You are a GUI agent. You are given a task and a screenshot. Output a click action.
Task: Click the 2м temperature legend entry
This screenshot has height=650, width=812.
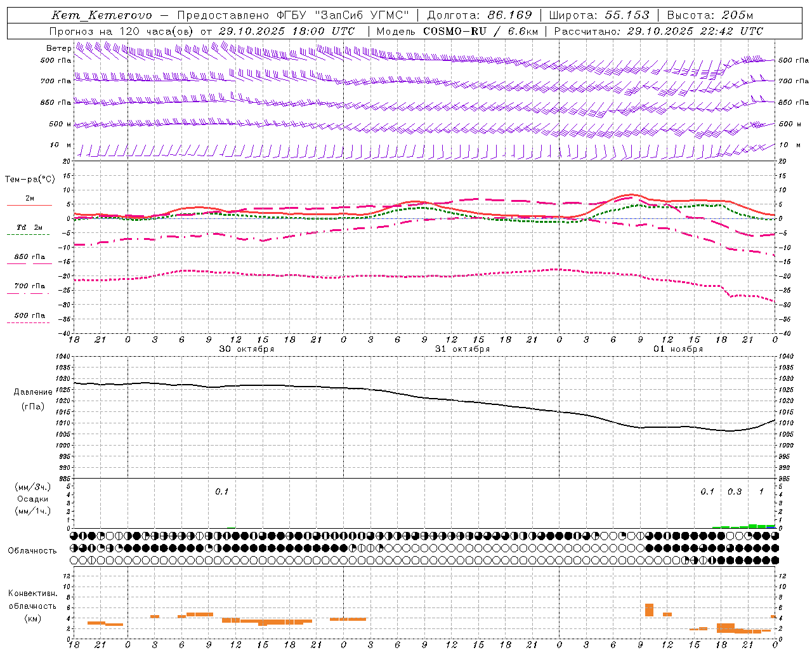coord(30,199)
